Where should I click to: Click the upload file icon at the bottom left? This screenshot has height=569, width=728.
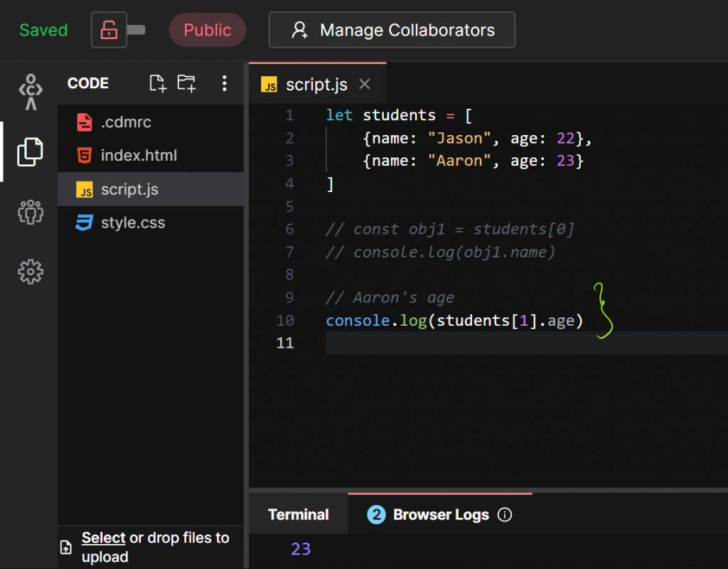(66, 547)
